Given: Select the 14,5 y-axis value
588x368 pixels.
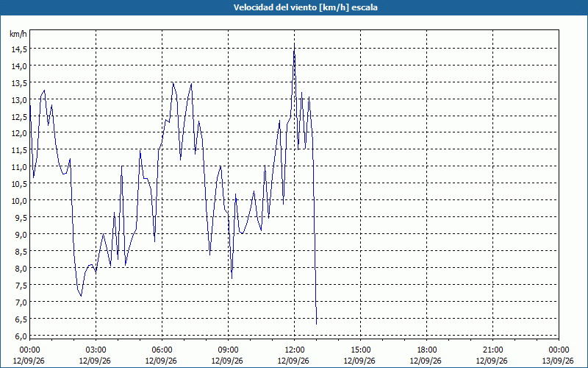Looking at the screenshot, I should (18, 49).
